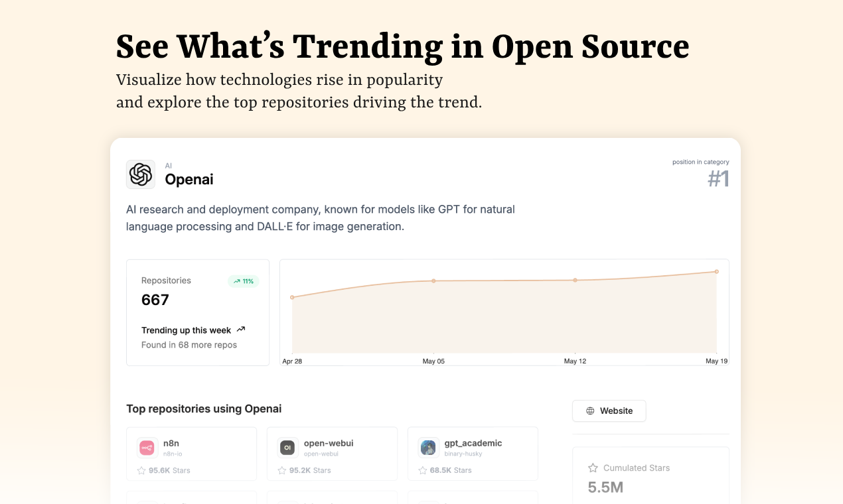Select the May 12 chart data point
This screenshot has height=504, width=843.
(x=575, y=281)
